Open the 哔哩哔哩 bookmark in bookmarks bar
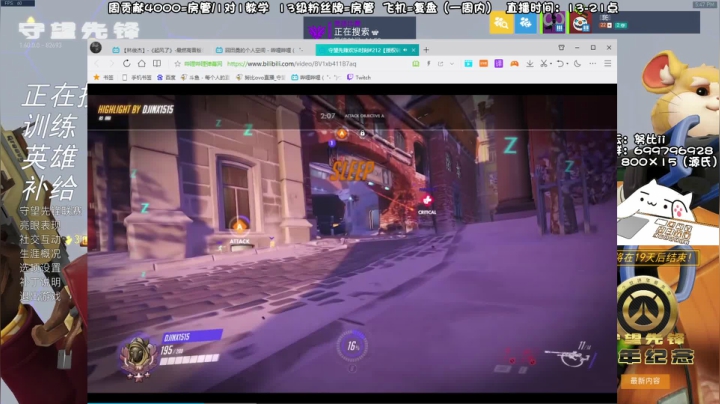720x404 pixels. 315,78
